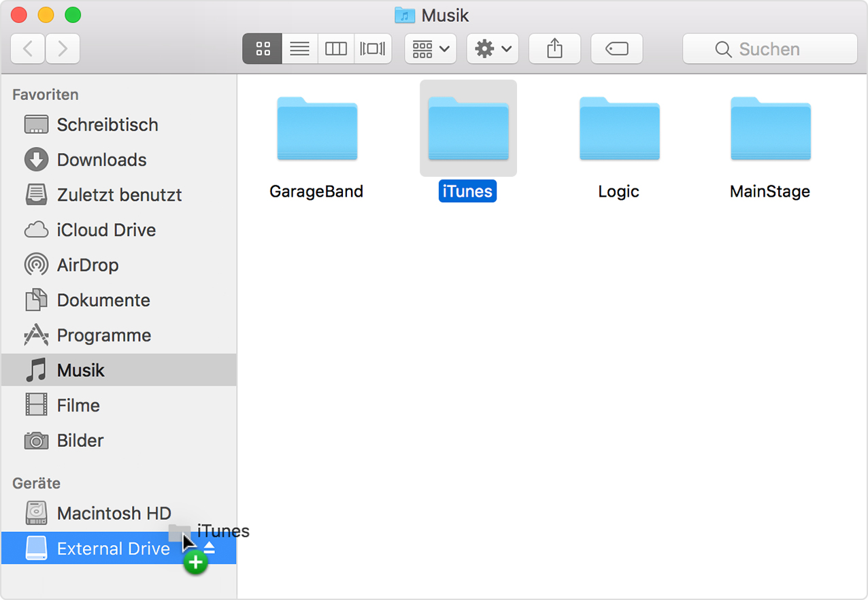Click the GarageBand folder name
This screenshot has height=600, width=868.
[316, 191]
